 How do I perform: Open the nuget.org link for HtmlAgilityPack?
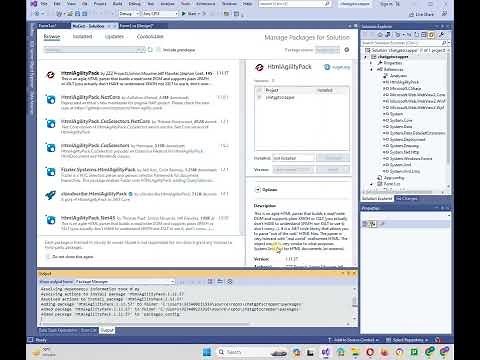(341, 67)
